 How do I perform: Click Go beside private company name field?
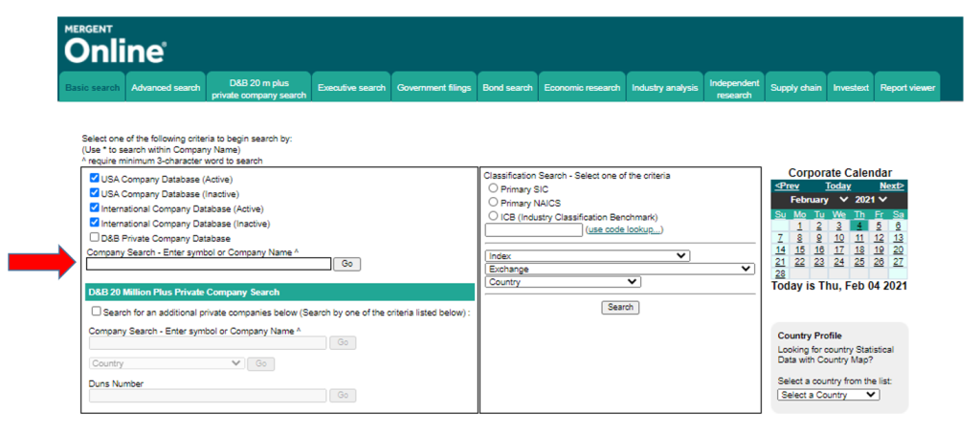(x=343, y=343)
